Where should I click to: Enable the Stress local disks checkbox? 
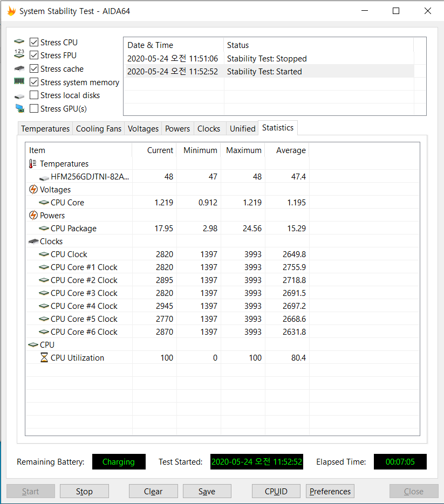click(34, 95)
